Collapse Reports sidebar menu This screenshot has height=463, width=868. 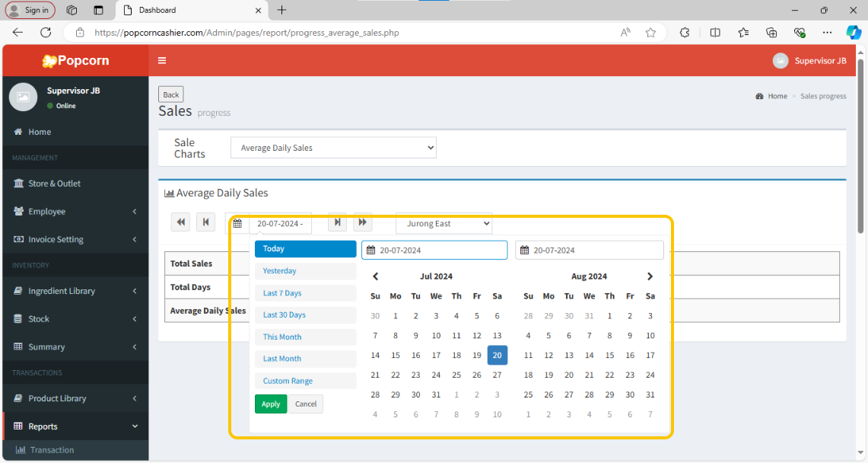click(x=75, y=426)
